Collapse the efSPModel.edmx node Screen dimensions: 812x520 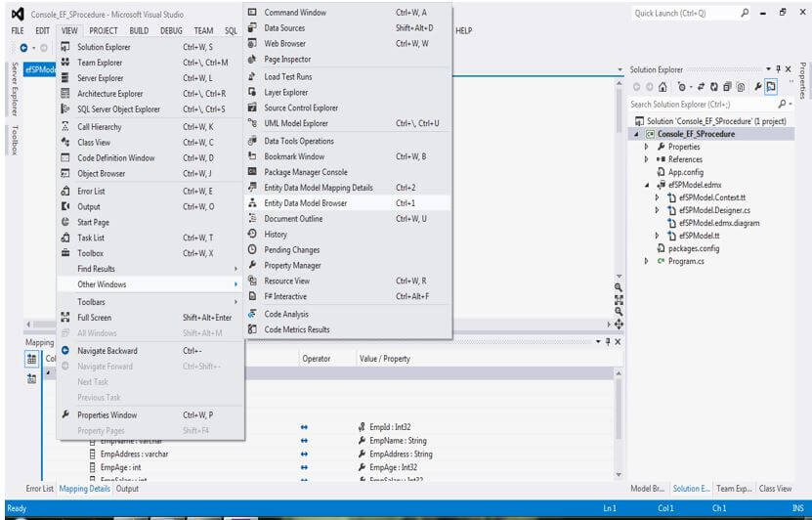click(x=647, y=185)
